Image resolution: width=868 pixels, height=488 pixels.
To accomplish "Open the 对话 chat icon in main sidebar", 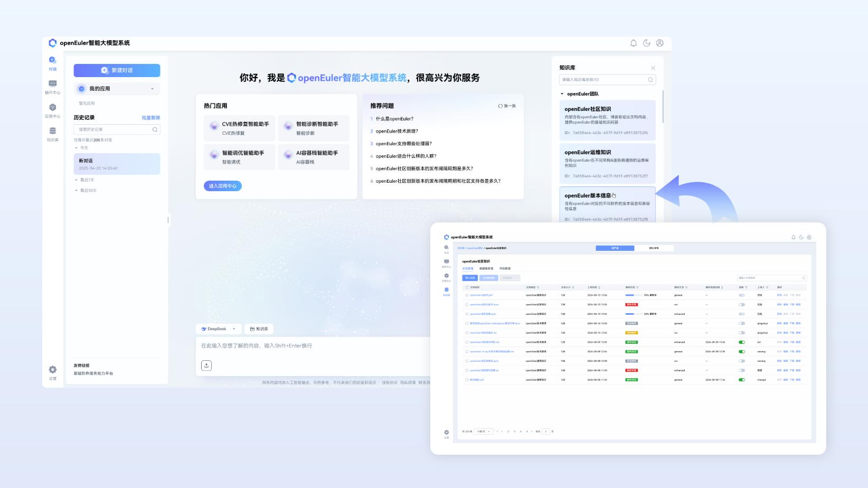I will [x=52, y=60].
